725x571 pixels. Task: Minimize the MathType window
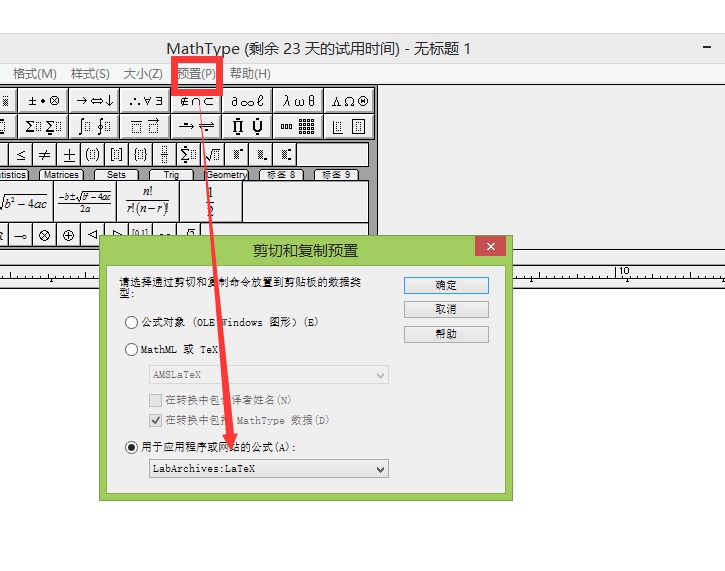click(707, 47)
